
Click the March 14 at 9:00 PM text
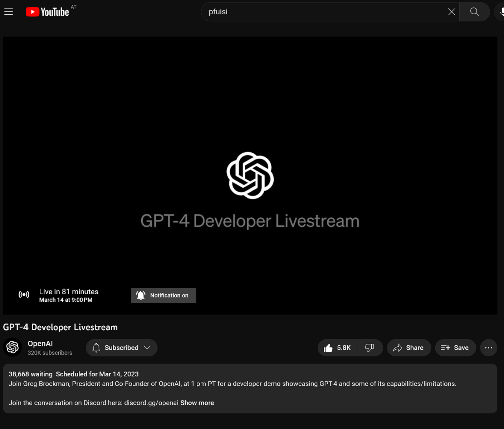[x=66, y=300]
